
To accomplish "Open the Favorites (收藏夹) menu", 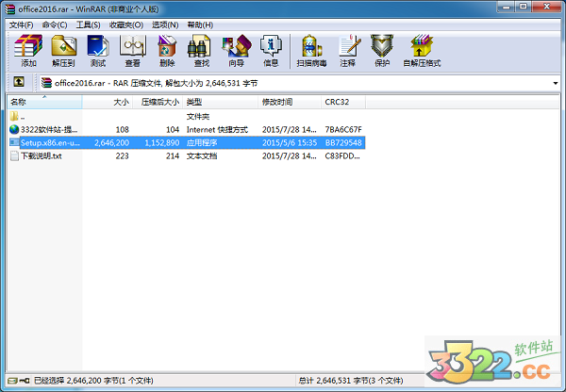I will click(x=126, y=24).
